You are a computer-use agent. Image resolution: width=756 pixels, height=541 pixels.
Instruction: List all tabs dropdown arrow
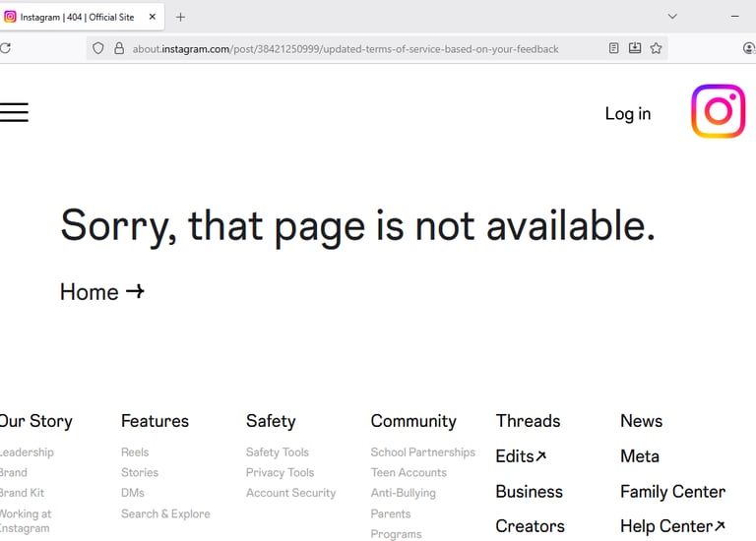(x=672, y=17)
